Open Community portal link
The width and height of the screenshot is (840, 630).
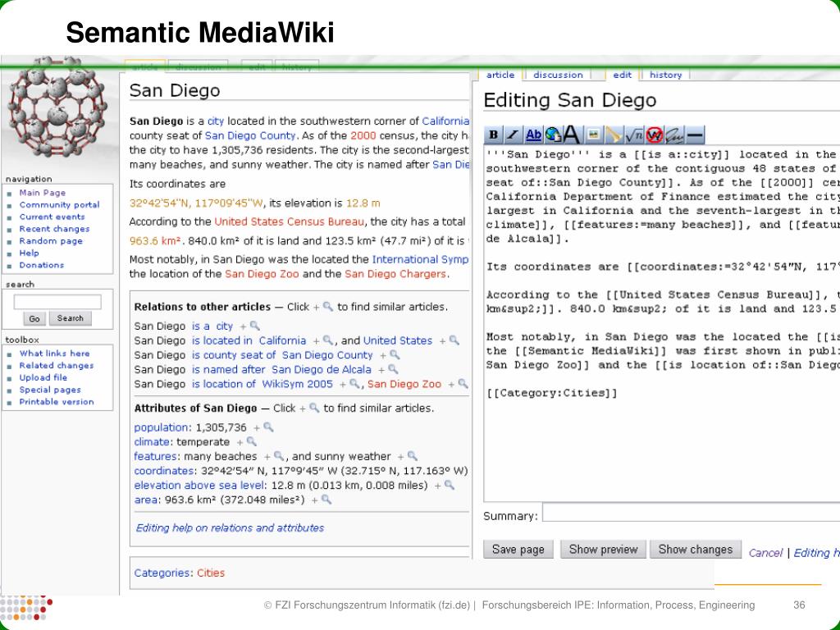click(x=59, y=204)
